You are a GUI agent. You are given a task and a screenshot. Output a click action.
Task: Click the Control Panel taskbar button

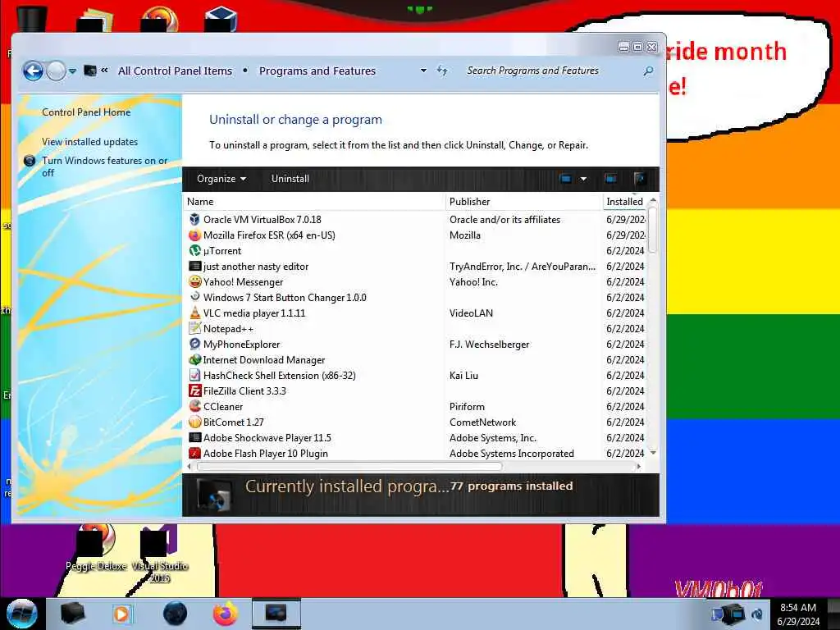pyautogui.click(x=276, y=614)
